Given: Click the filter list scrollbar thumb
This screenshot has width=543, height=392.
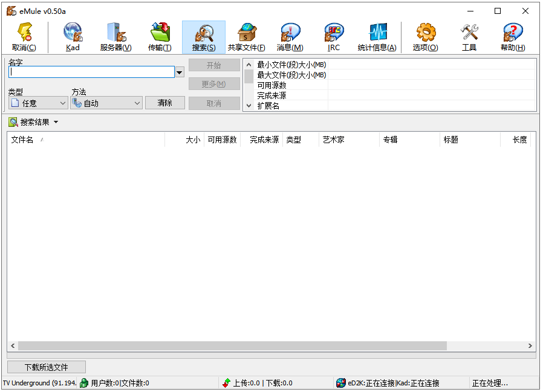Looking at the screenshot, I should (x=249, y=77).
